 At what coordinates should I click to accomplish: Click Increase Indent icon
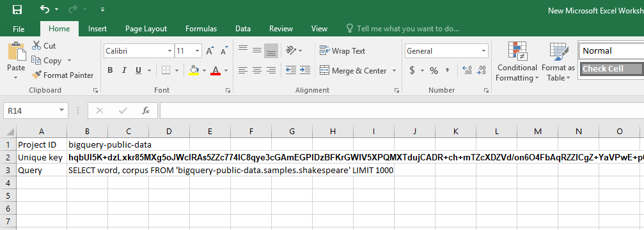(x=305, y=70)
